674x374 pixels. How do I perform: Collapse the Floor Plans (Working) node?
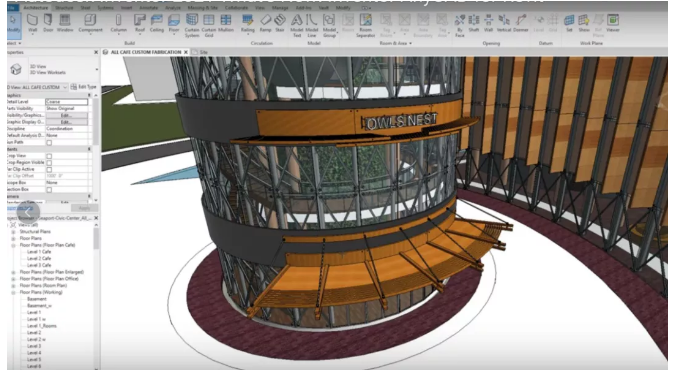pos(13,292)
